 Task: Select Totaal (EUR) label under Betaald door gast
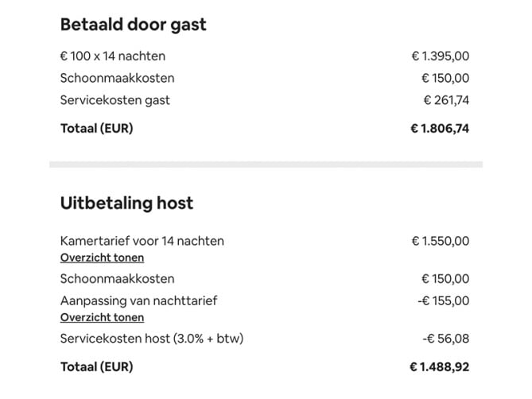[96, 128]
